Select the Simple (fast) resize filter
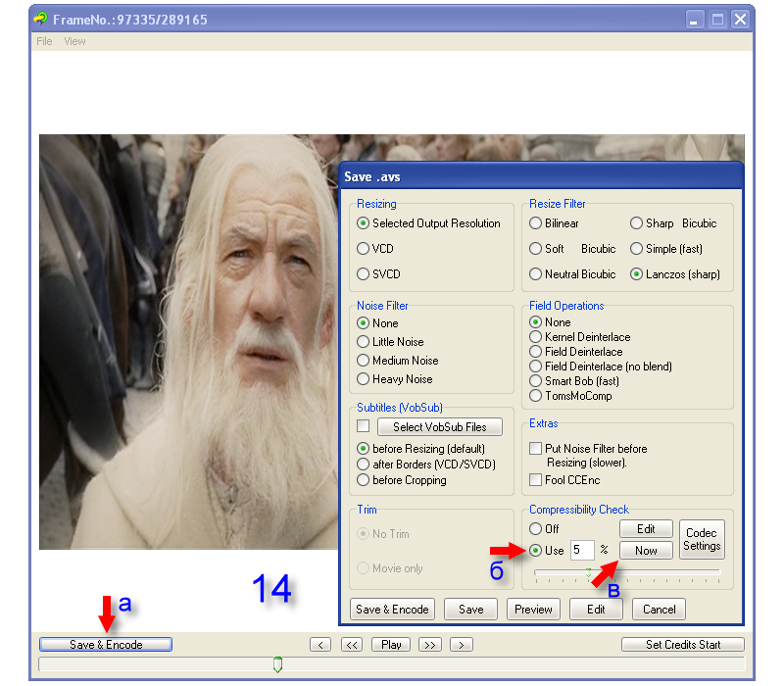Viewport: 784px width, 686px height. click(x=666, y=249)
